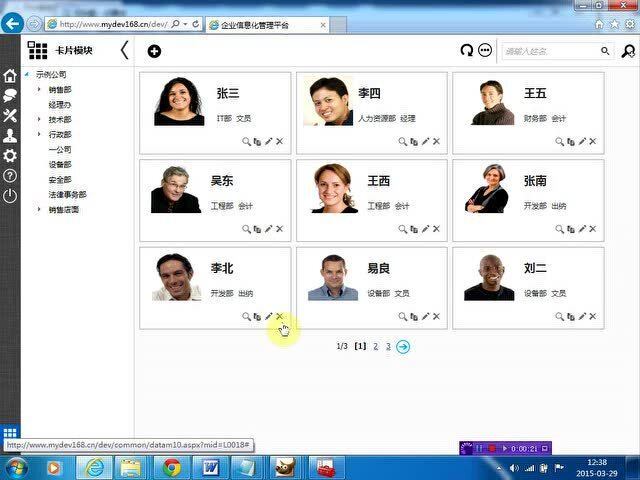The height and width of the screenshot is (480, 640).
Task: Click the magnifier view icon on 王五 card
Action: click(560, 142)
